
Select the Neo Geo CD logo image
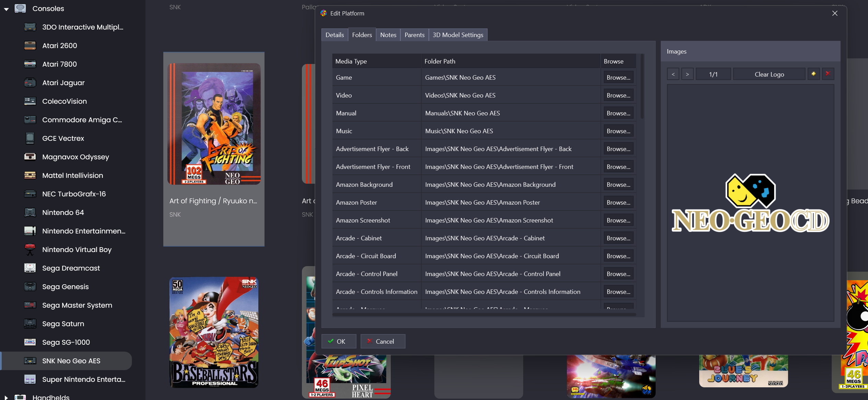click(750, 203)
